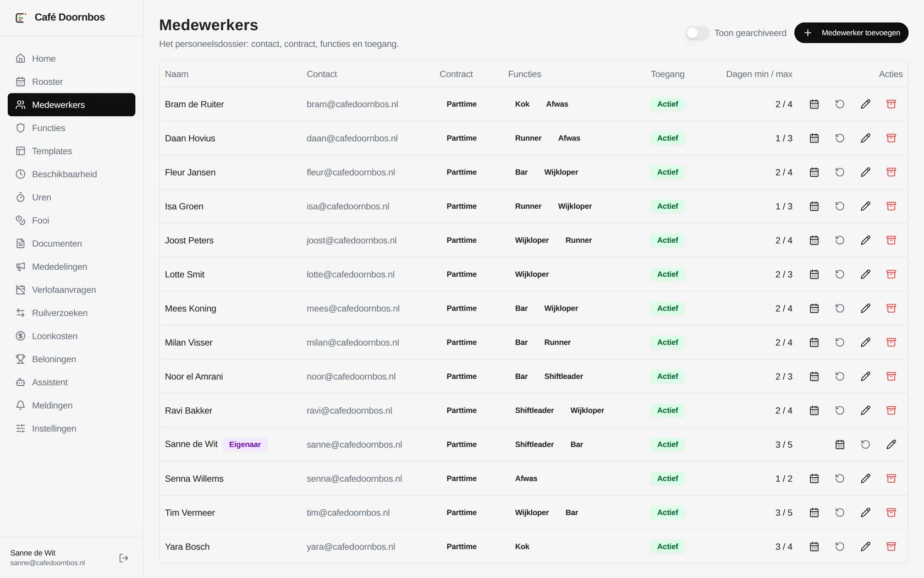Open calendar icon for Isa Groen
This screenshot has width=924, height=578.
click(814, 206)
